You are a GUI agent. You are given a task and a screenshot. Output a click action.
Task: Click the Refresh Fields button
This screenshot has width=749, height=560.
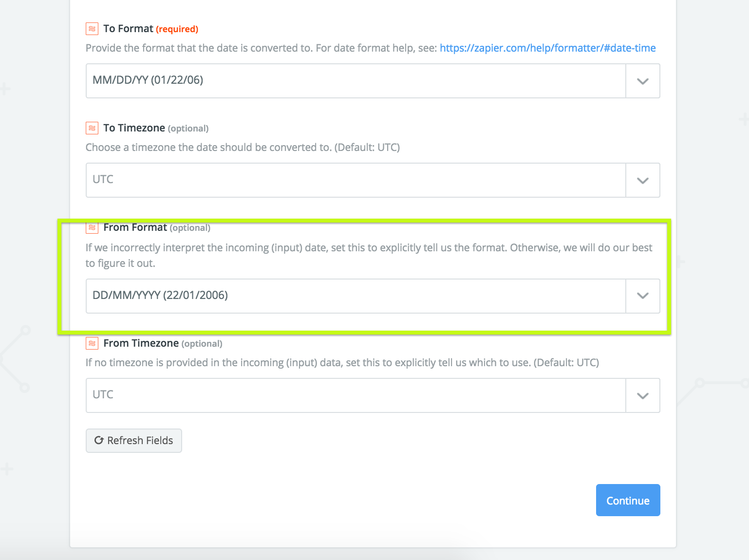(134, 441)
